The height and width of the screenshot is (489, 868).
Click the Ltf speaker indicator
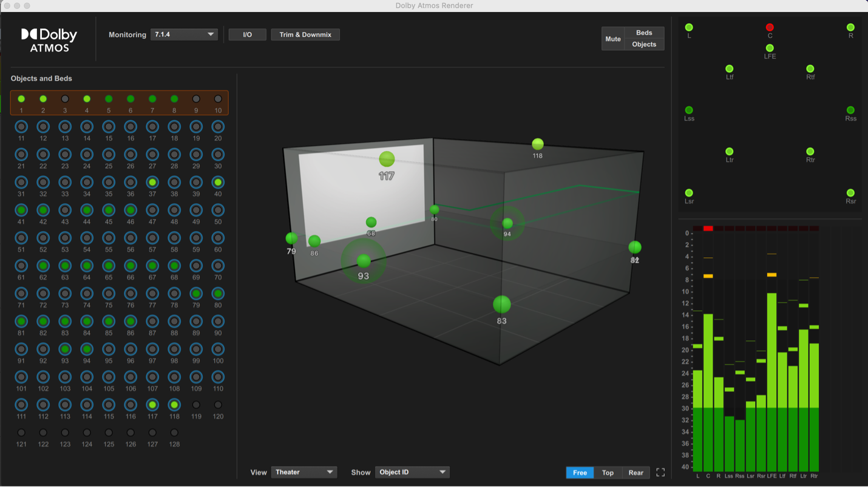pyautogui.click(x=729, y=69)
